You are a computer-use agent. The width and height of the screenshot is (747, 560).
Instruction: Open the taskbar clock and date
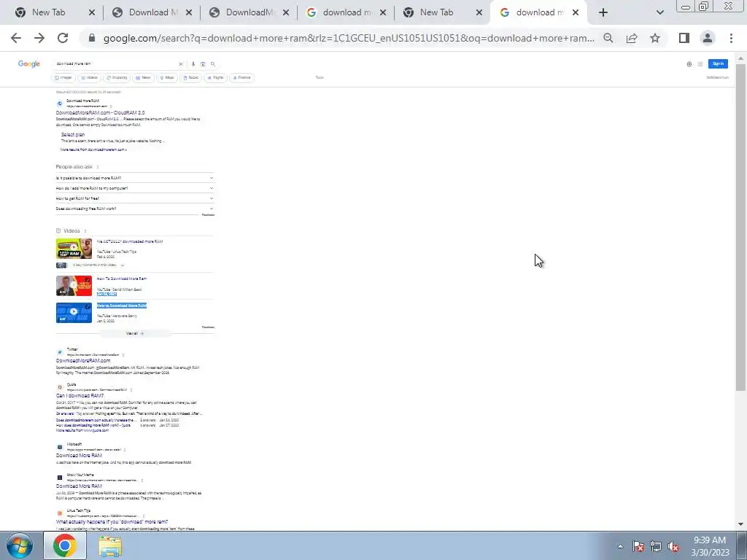[x=710, y=546]
